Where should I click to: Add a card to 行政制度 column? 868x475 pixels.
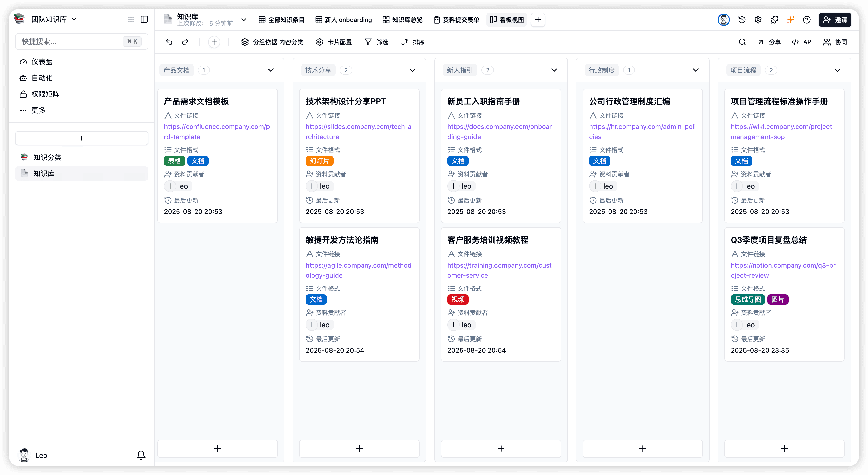(x=643, y=449)
